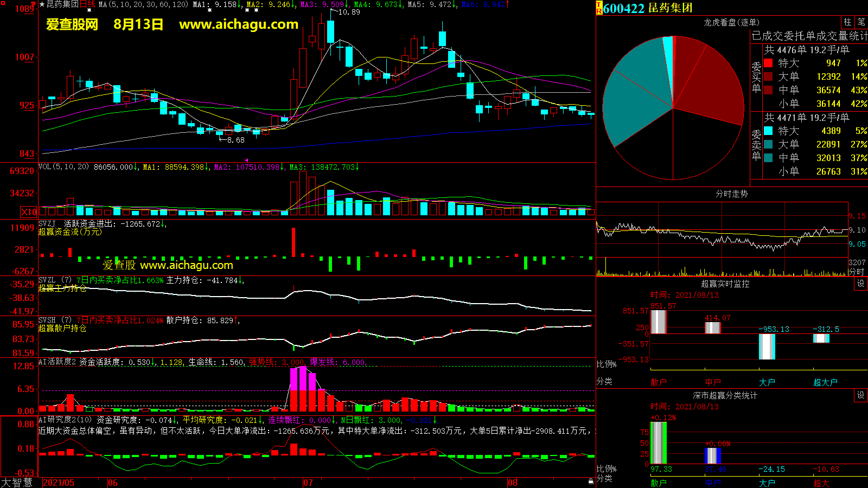Select the 日线 period label
The width and height of the screenshot is (868, 488).
[87, 4]
